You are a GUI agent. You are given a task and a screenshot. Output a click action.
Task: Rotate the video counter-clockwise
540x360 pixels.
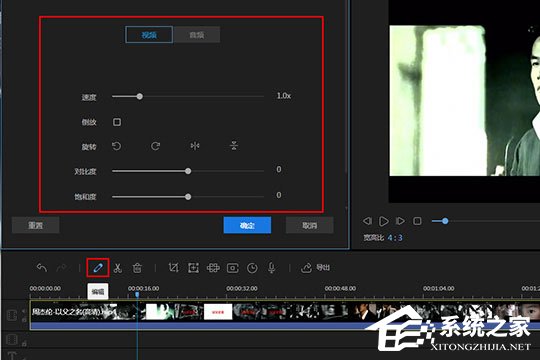(x=116, y=146)
